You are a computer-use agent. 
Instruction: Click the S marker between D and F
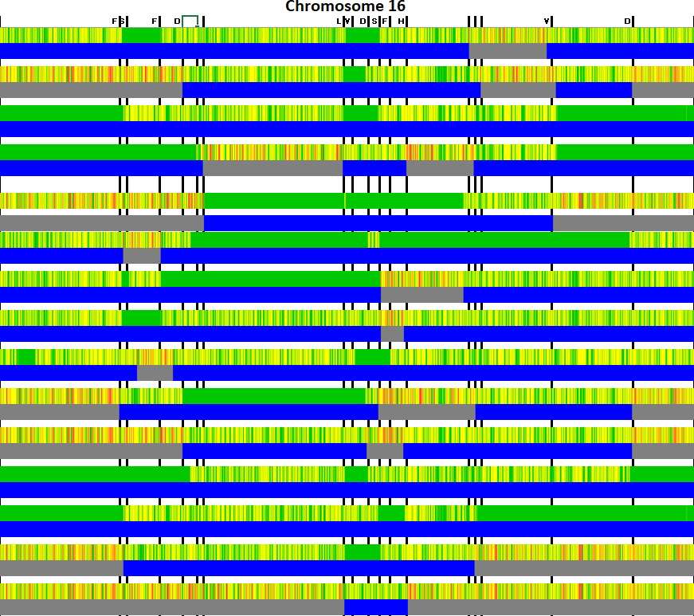coord(374,21)
